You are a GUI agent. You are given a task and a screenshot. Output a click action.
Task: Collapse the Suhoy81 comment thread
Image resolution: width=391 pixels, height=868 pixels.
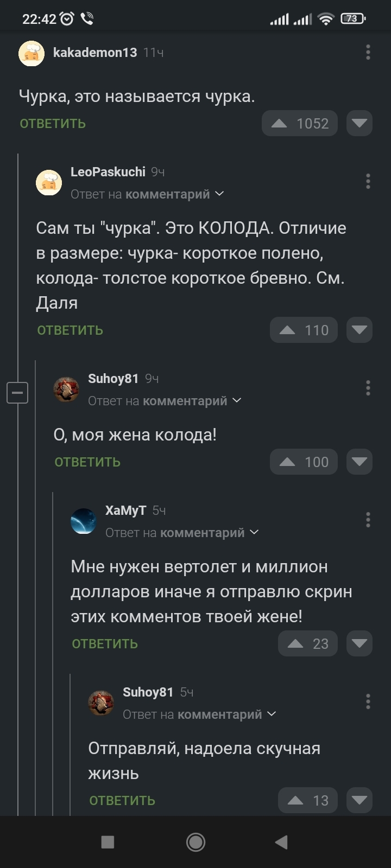(x=17, y=392)
